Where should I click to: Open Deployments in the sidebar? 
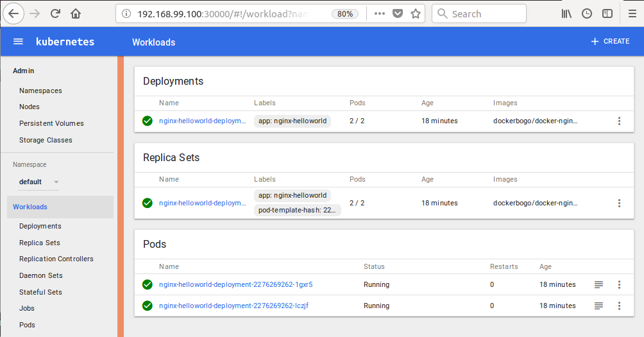40,226
